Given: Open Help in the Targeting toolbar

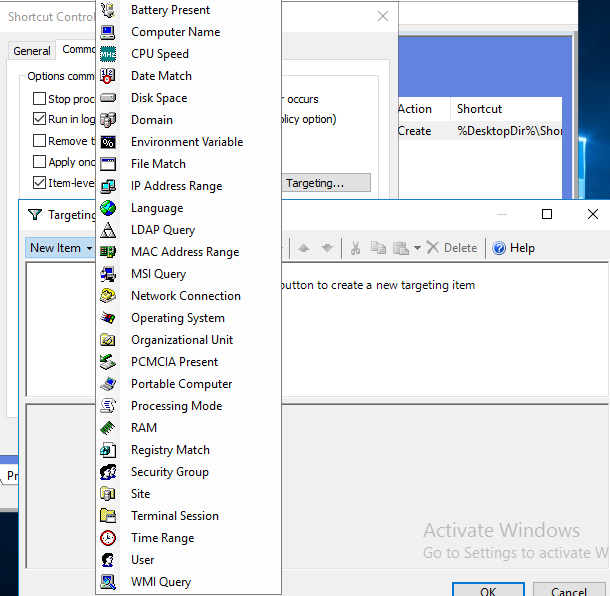Looking at the screenshot, I should coord(514,248).
